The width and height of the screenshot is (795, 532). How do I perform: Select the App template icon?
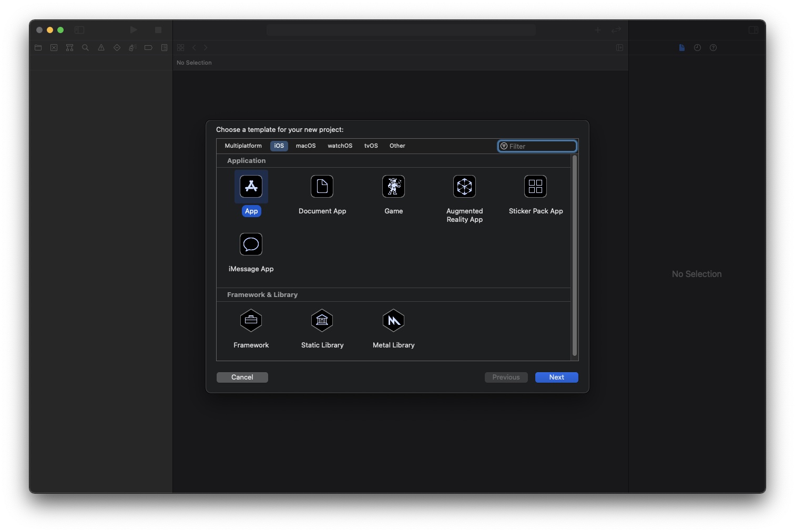coord(251,186)
